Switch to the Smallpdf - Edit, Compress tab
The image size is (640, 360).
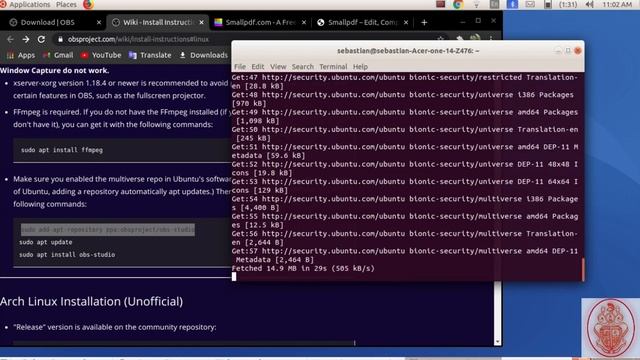362,22
